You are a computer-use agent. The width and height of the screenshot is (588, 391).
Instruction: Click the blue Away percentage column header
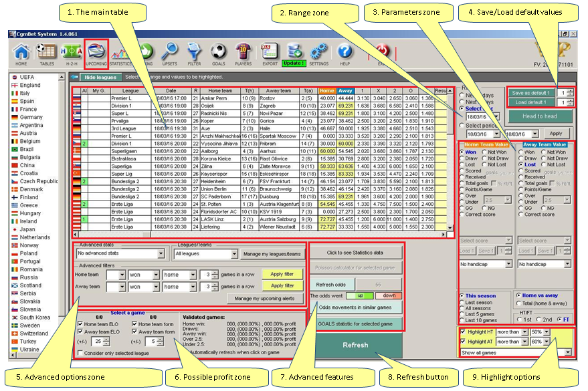click(345, 91)
